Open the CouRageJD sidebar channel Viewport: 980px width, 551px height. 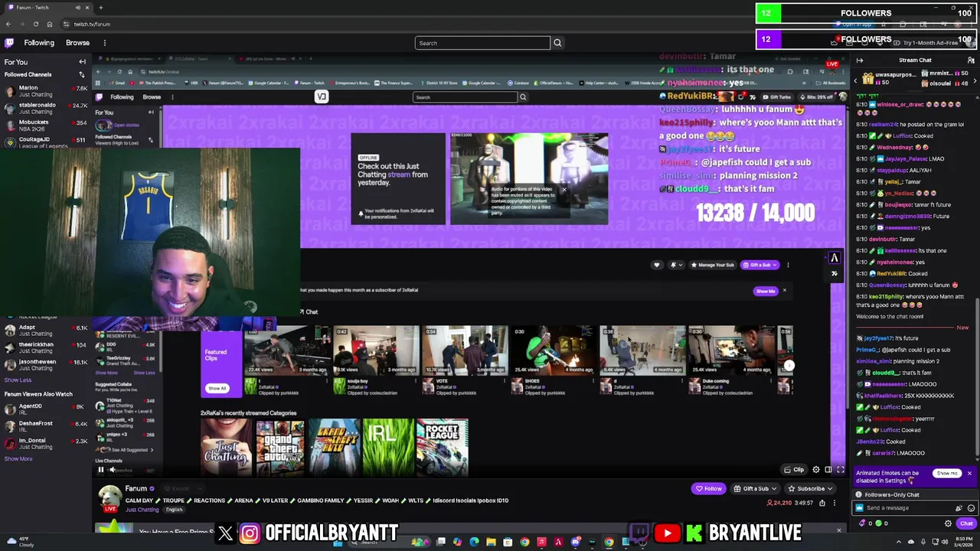point(46,142)
